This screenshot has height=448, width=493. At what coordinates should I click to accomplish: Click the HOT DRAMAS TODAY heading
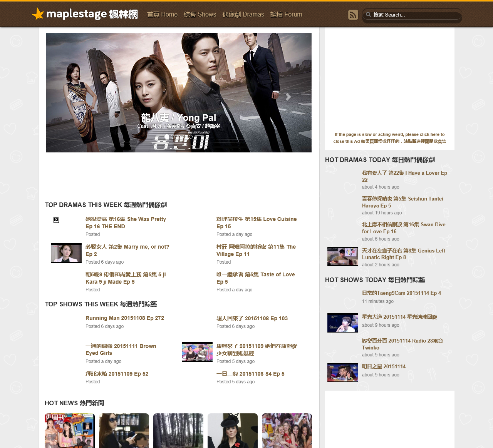pos(380,160)
